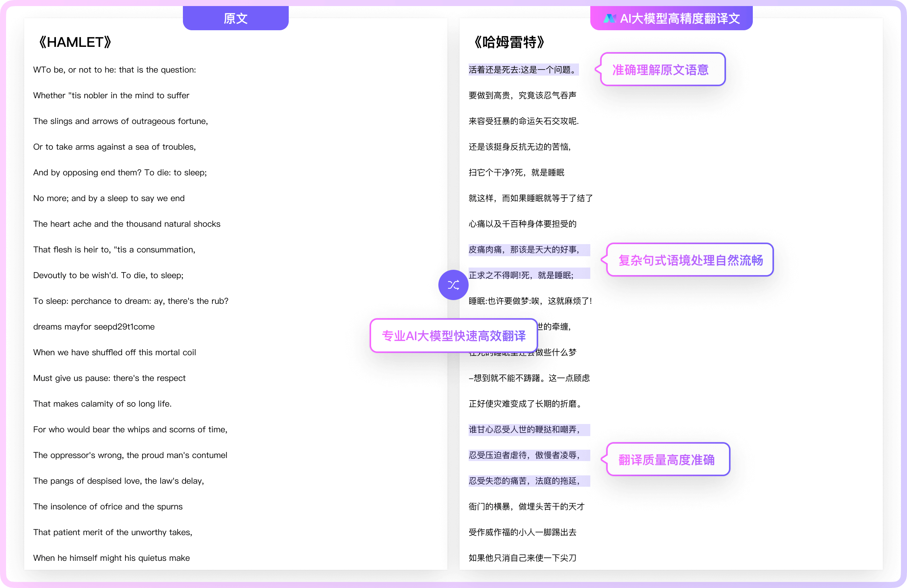This screenshot has height=588, width=907.
Task: Click translated line 扫它个干净?死，就是睡眠
Action: click(516, 173)
